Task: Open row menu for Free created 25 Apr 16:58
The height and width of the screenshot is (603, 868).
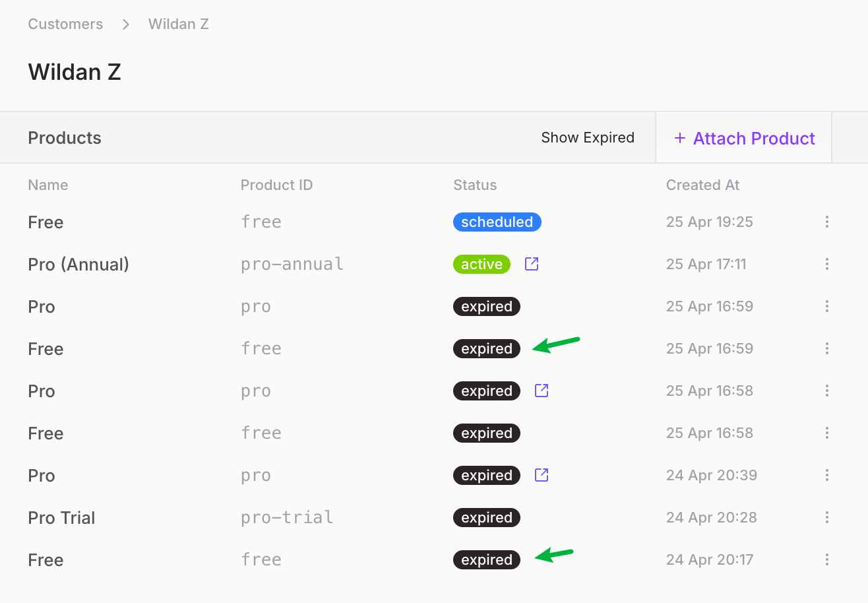Action: tap(826, 433)
